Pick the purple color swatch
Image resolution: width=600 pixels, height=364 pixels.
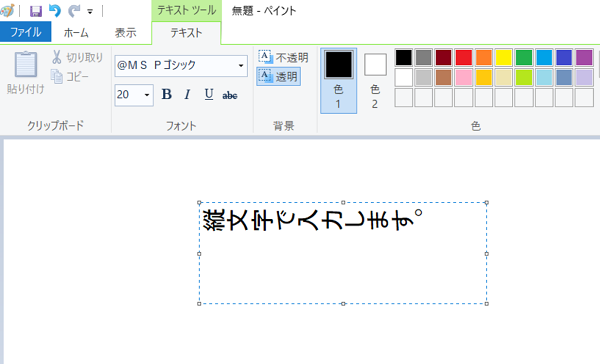[x=584, y=57]
